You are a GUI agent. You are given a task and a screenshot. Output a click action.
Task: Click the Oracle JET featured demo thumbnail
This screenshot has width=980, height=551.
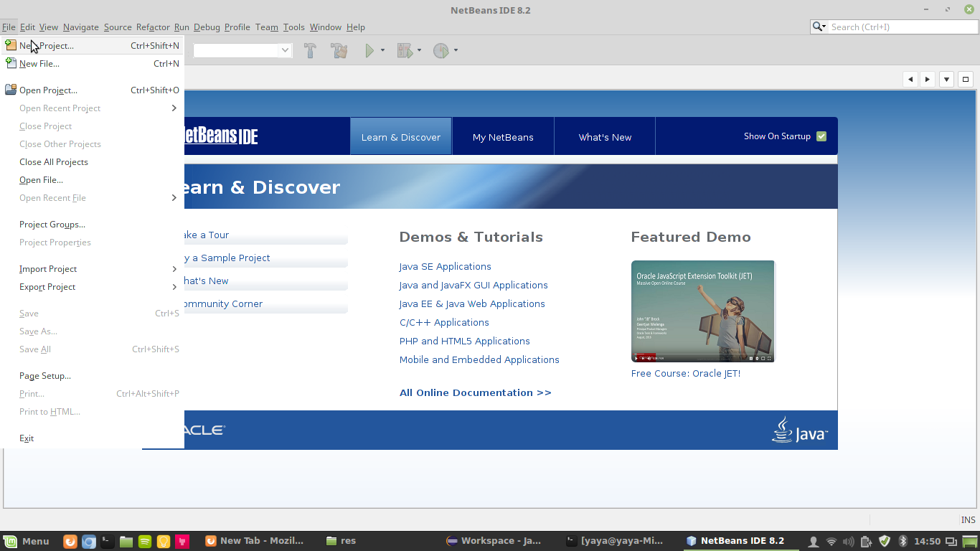pos(703,311)
